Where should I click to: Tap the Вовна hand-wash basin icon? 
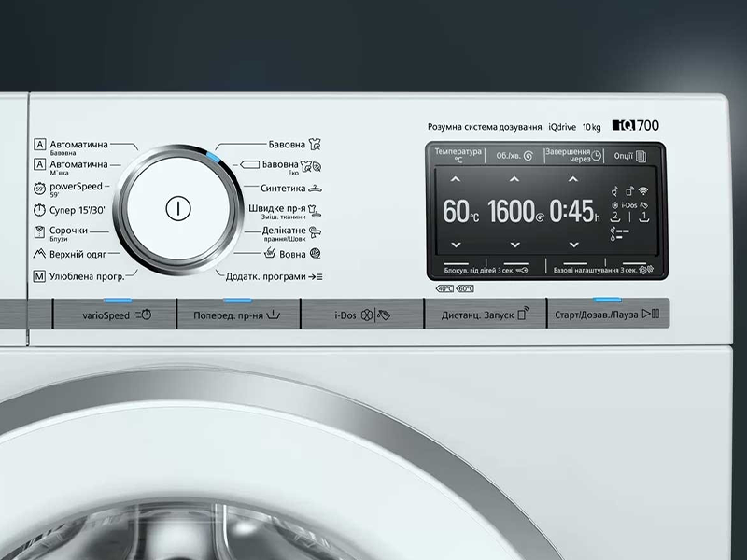tap(270, 253)
